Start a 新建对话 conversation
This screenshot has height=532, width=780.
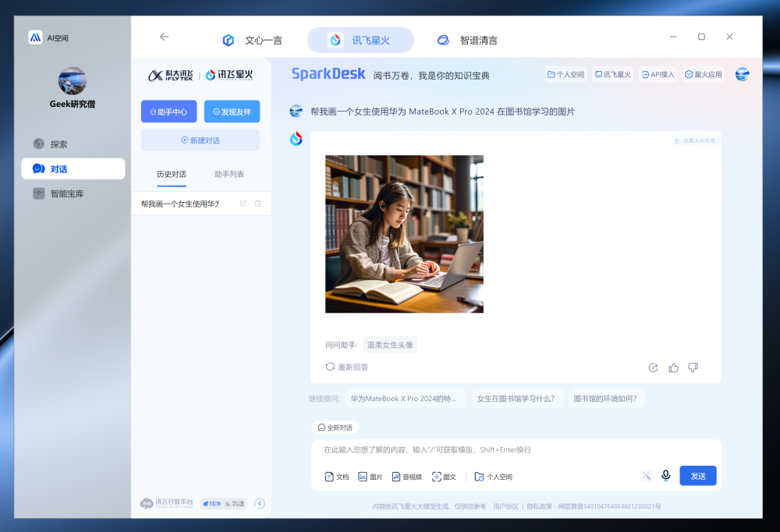[x=200, y=140]
